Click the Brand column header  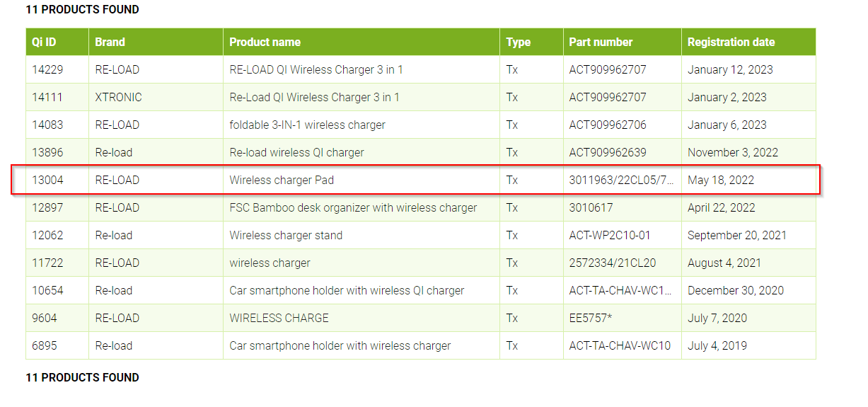point(110,42)
